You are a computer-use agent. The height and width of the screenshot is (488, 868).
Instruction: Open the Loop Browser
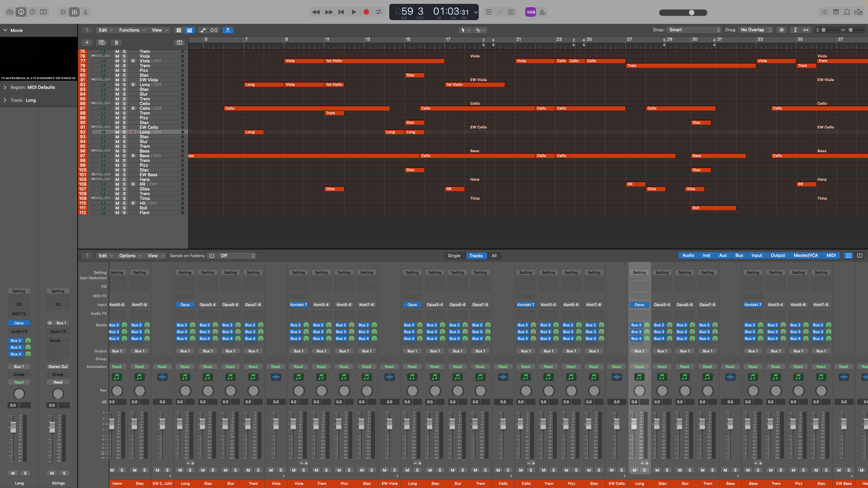coord(847,12)
